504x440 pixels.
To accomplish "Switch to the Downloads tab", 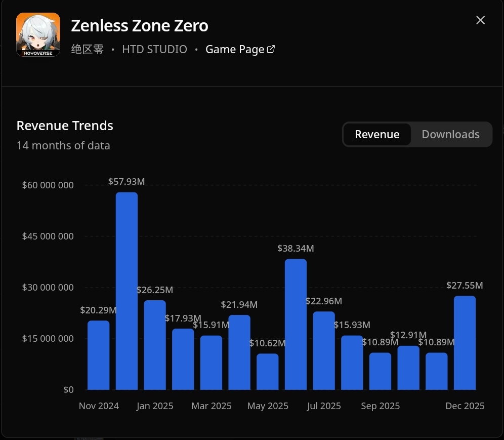I will point(450,135).
